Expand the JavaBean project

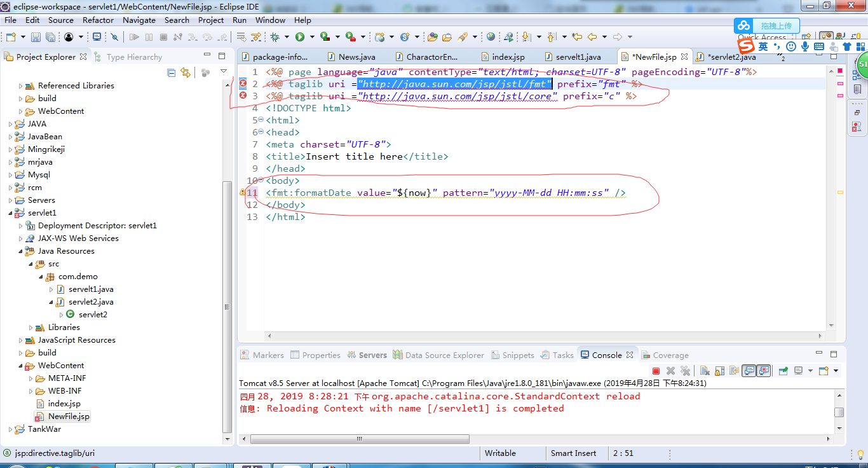[10, 137]
